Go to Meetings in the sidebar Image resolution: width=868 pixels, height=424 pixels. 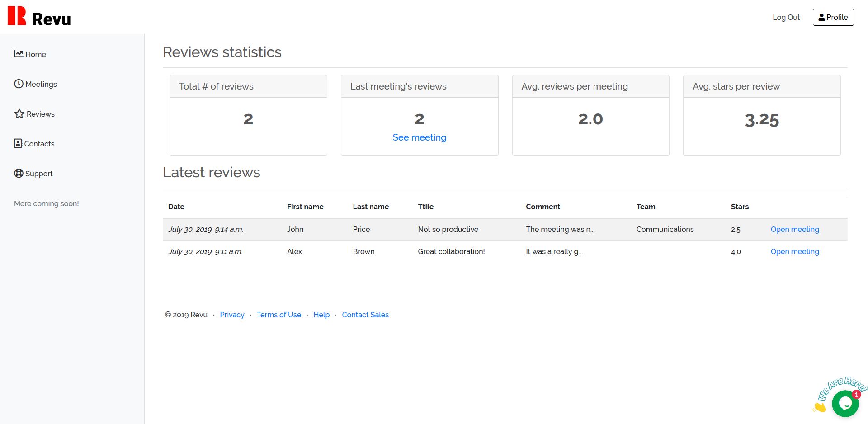tap(41, 84)
